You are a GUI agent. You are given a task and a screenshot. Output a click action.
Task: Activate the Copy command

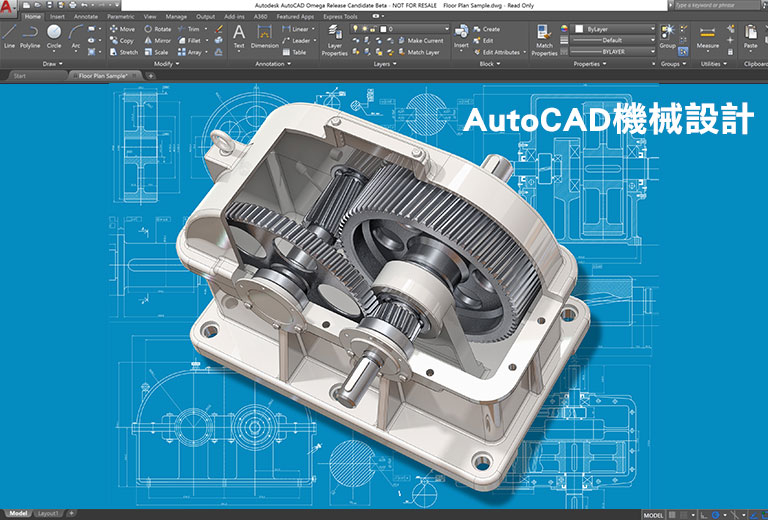click(x=121, y=41)
